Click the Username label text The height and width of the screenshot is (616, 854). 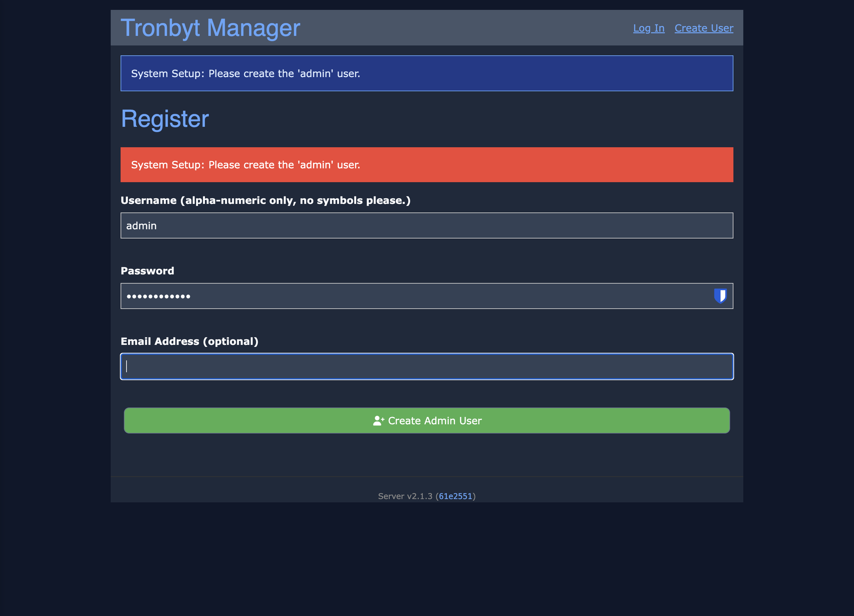(266, 200)
